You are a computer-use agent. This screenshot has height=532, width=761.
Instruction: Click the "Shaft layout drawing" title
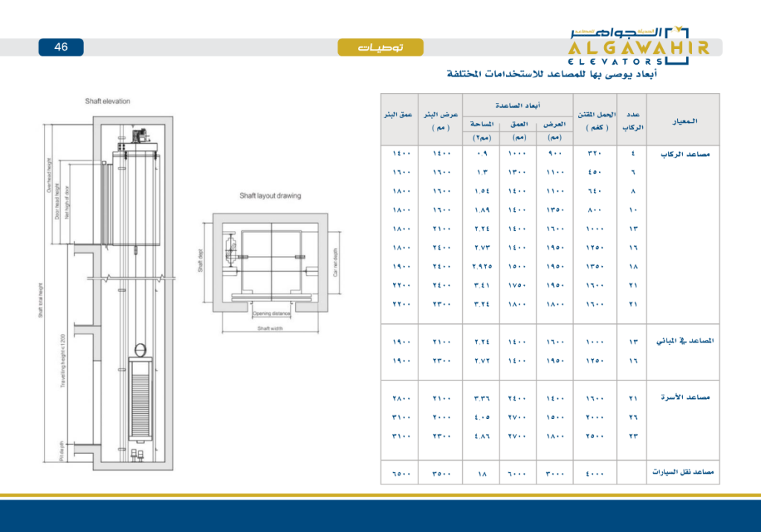tap(270, 196)
